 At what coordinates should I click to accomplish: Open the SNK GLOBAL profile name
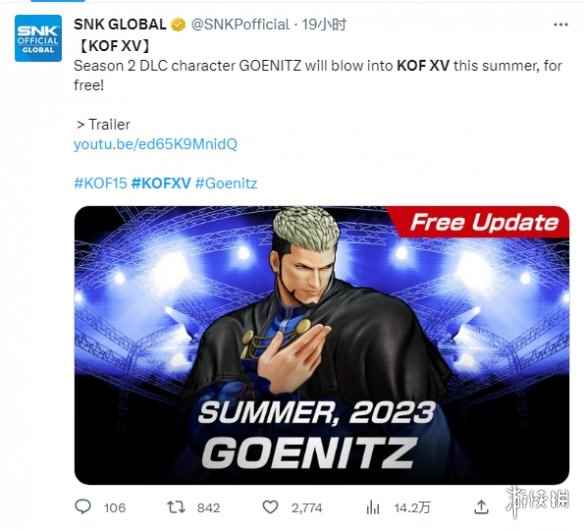click(120, 25)
